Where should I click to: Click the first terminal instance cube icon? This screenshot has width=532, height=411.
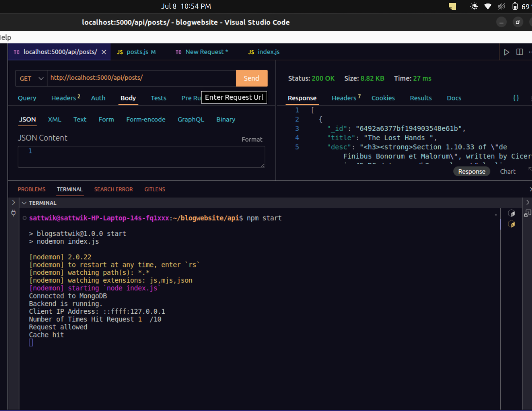coord(512,213)
